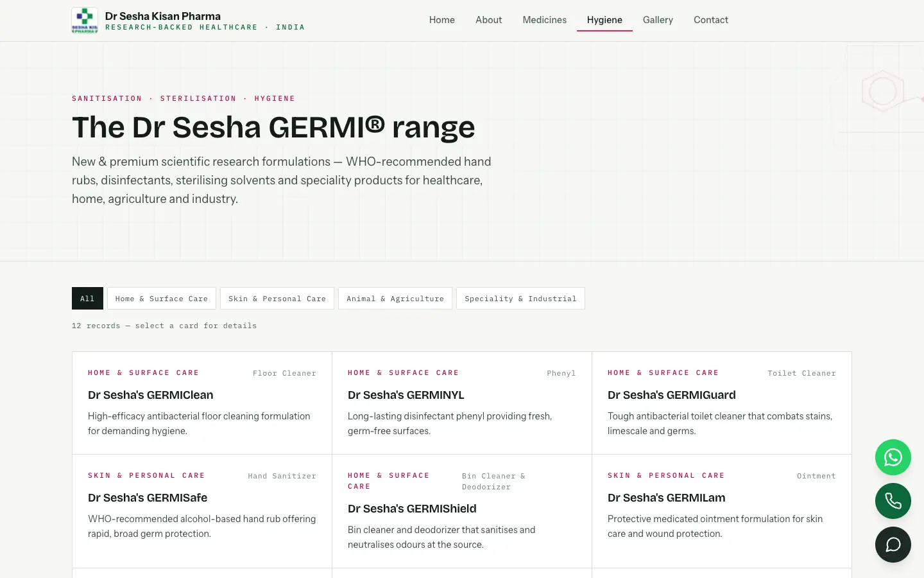Open the Dr Sesha's GERMISafe card title
The image size is (924, 578).
click(148, 498)
